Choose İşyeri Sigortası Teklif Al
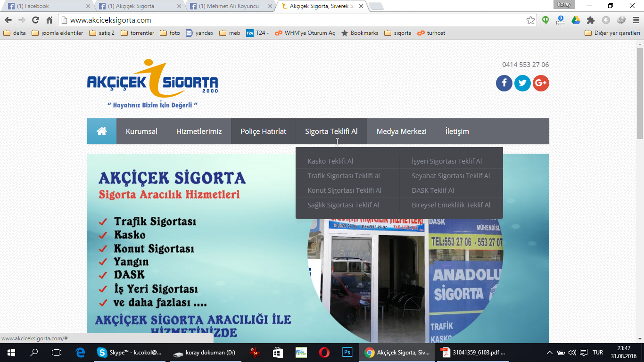The height and width of the screenshot is (362, 644). (447, 161)
